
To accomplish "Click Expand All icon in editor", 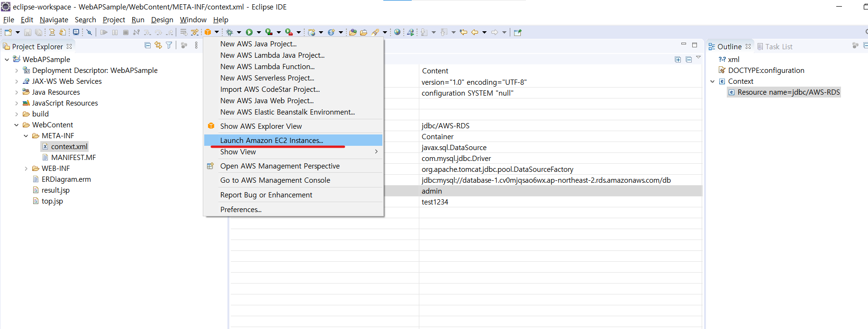I will coord(678,60).
